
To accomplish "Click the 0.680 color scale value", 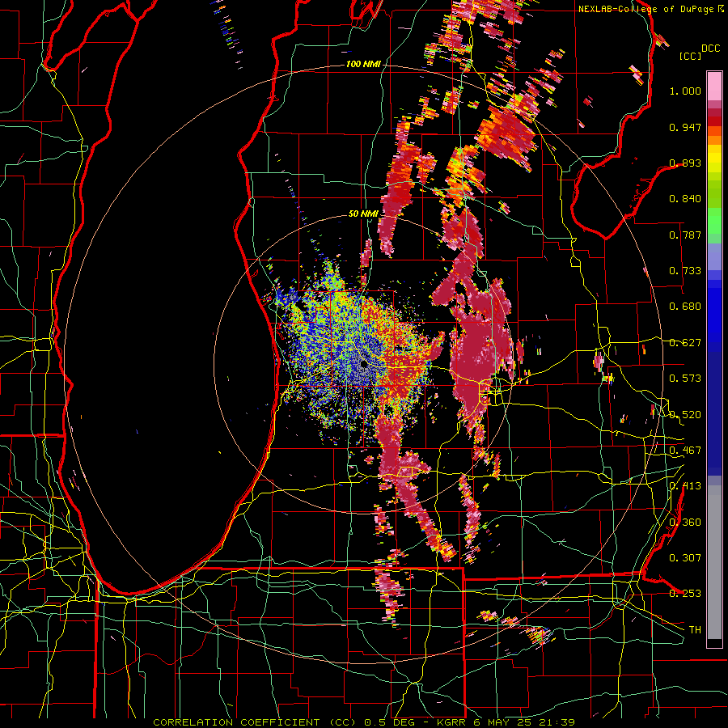I will coord(685,307).
